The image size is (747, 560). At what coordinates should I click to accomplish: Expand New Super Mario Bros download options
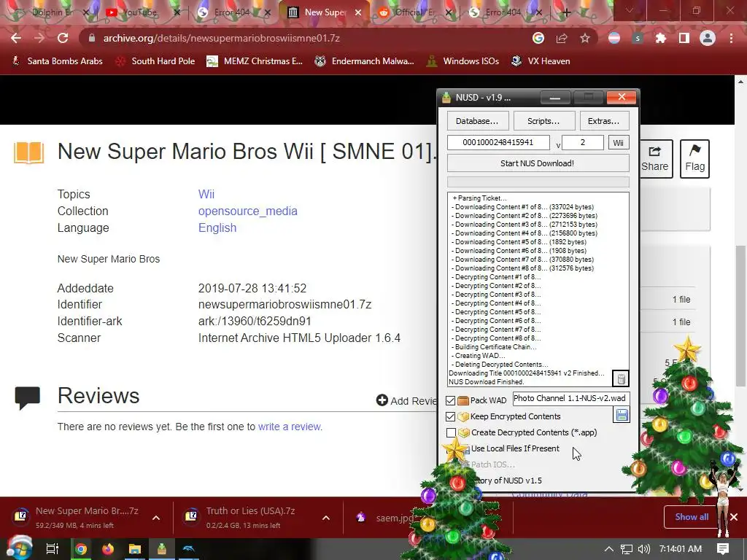pos(156,518)
